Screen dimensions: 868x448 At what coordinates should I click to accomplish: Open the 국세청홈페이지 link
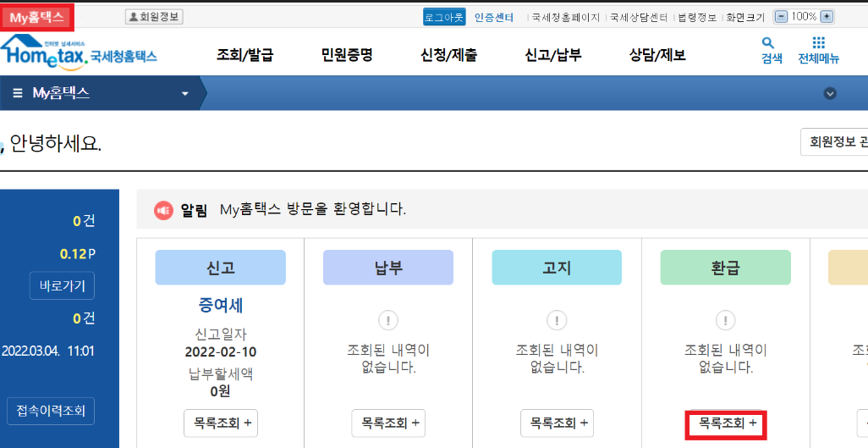(x=566, y=17)
